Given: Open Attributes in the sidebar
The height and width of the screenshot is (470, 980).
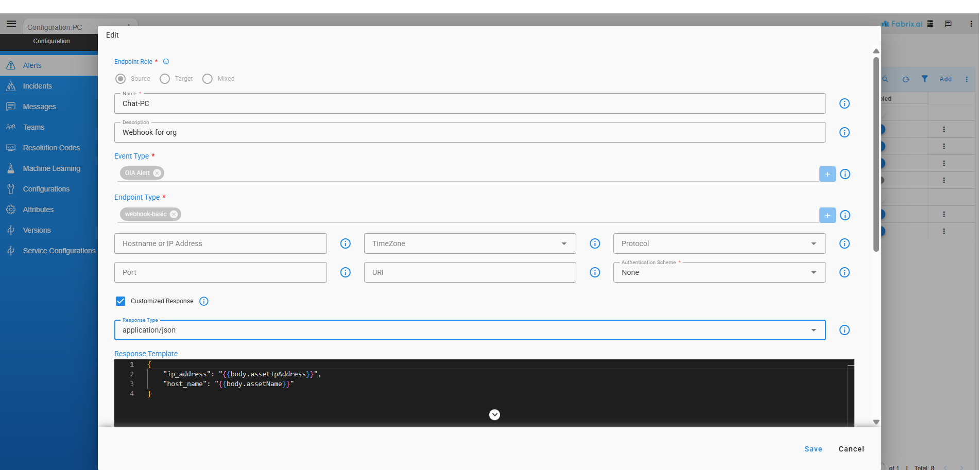Looking at the screenshot, I should tap(49, 210).
